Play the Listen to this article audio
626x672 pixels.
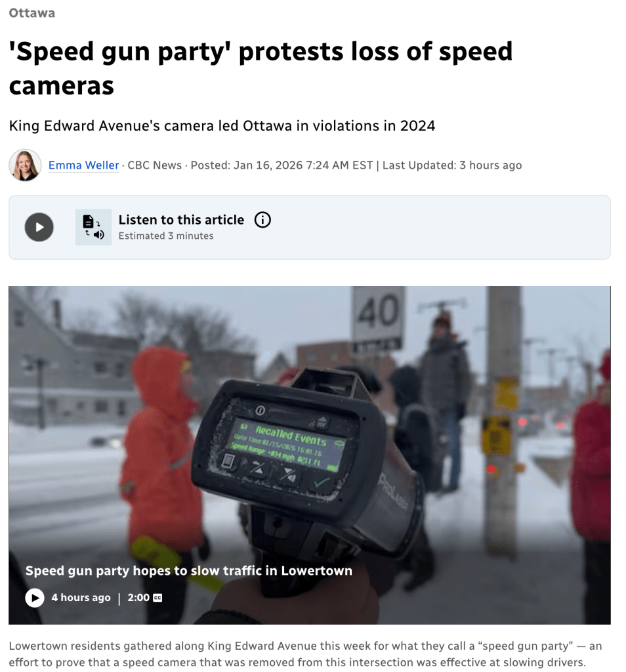[x=39, y=227]
